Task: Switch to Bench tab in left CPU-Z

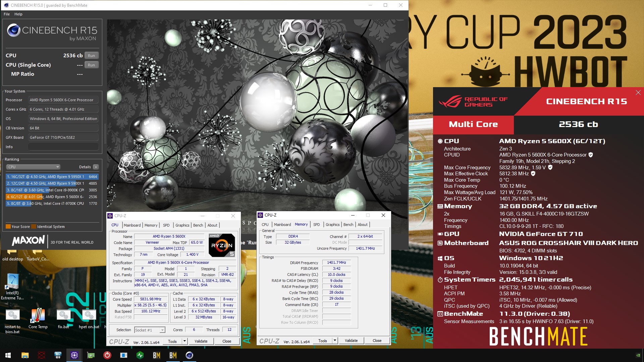Action: tap(198, 225)
